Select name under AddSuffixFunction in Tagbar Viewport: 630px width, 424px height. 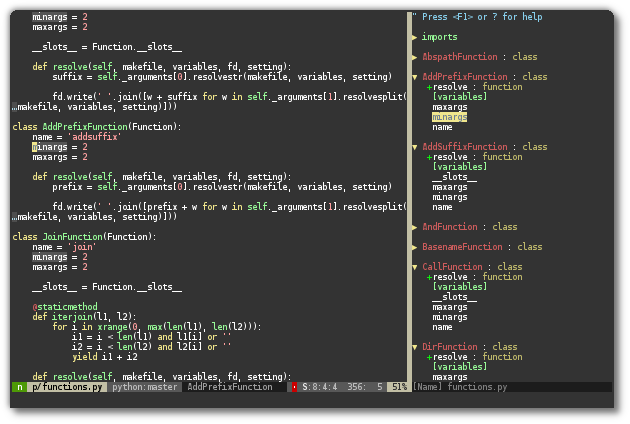coord(442,207)
